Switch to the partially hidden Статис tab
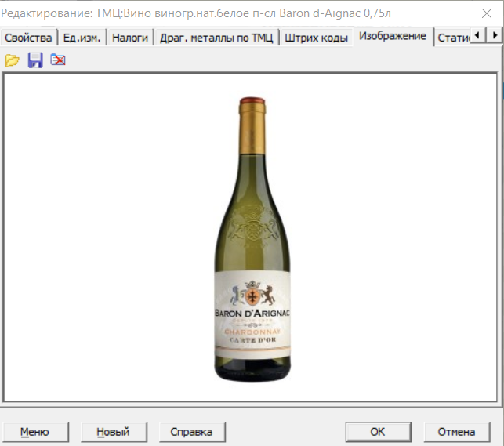This screenshot has width=504, height=446. click(452, 38)
